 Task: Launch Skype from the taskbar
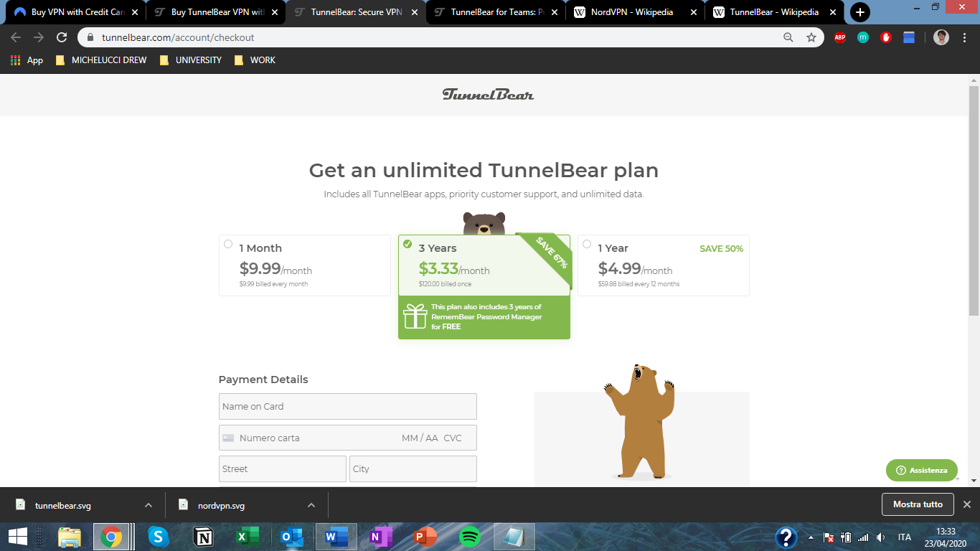[158, 537]
